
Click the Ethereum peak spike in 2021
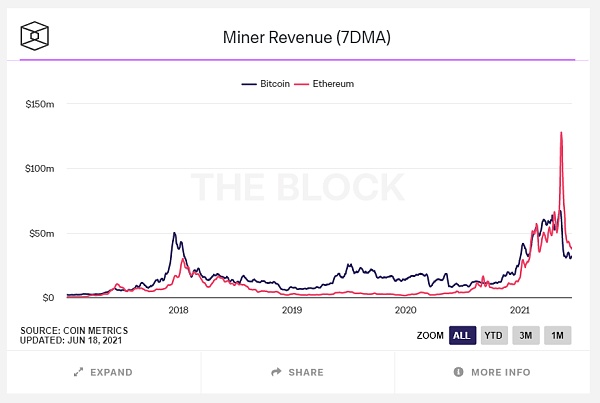[561, 133]
